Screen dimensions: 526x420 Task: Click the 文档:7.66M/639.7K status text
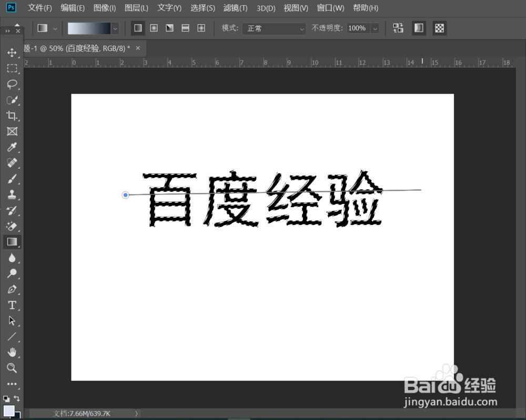[82, 414]
